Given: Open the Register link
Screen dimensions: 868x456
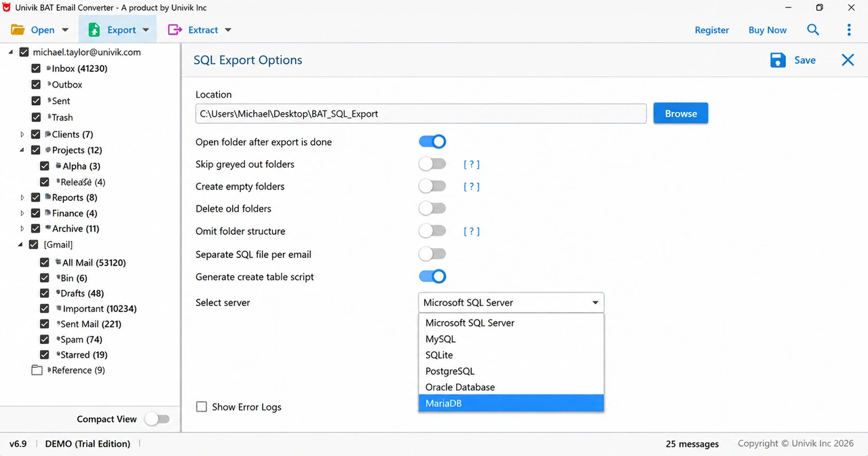Looking at the screenshot, I should pos(712,30).
